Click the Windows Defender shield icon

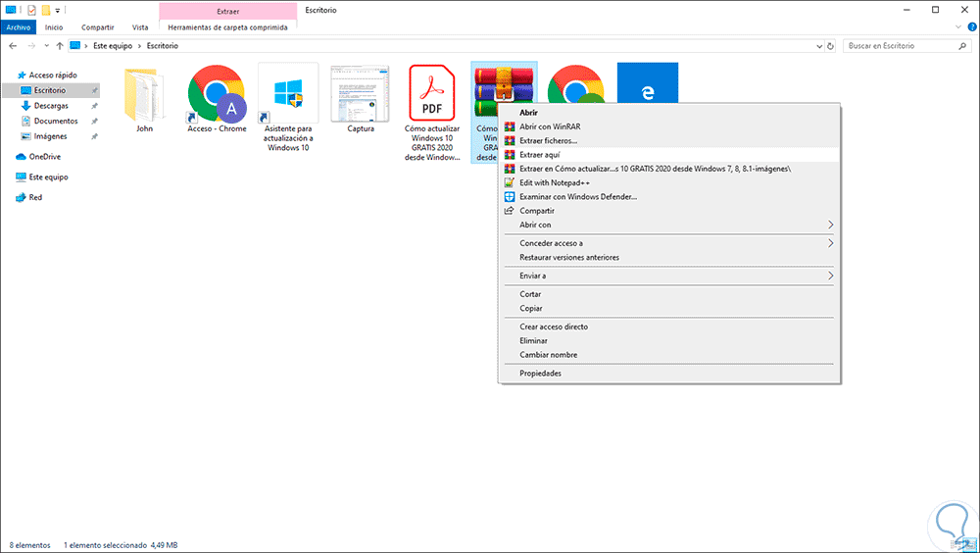click(510, 196)
